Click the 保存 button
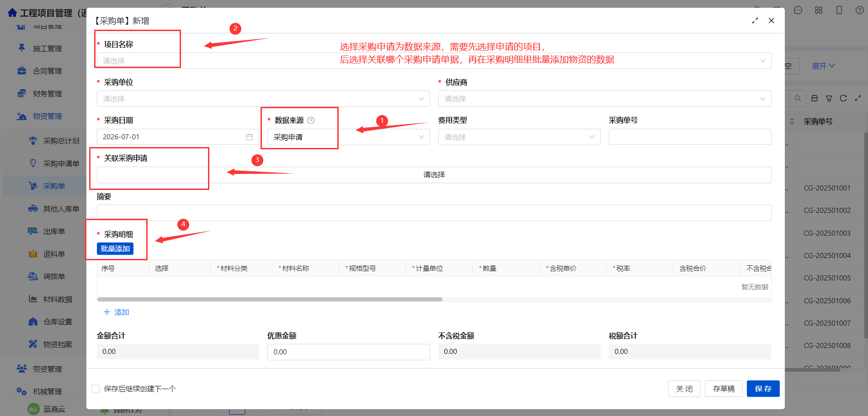The image size is (868, 416). click(x=763, y=389)
